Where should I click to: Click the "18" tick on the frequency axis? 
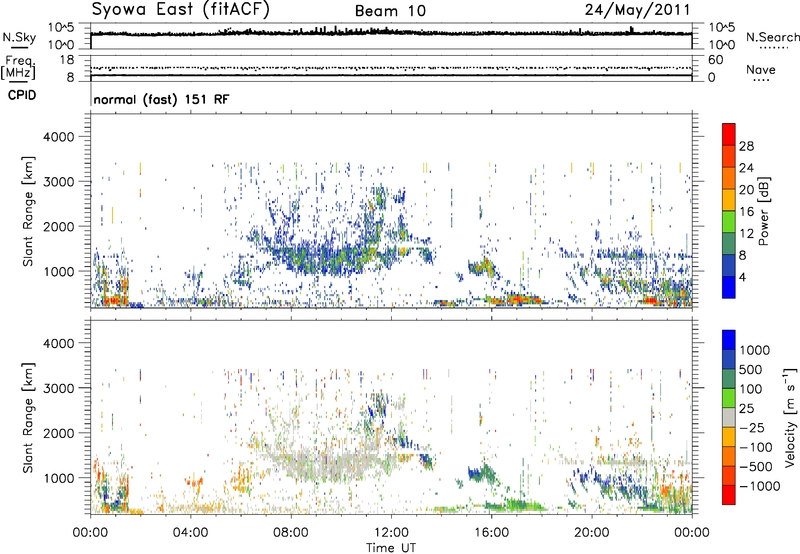[x=67, y=60]
